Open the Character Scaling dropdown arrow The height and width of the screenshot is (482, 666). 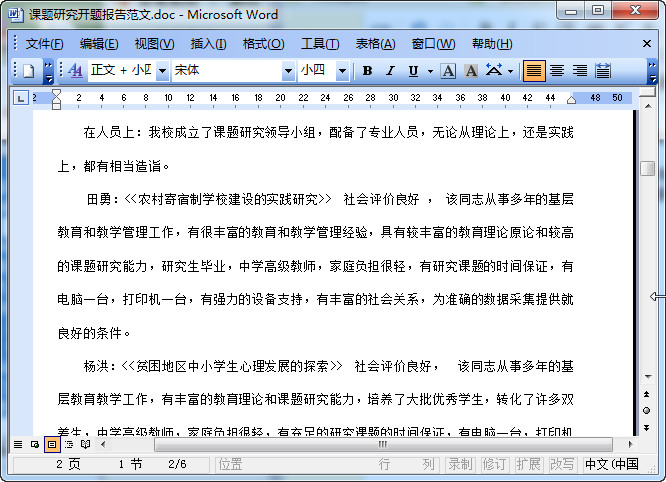511,71
